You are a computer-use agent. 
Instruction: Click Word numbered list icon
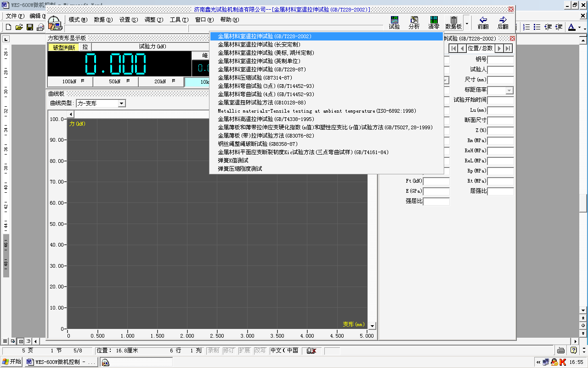tap(526, 27)
